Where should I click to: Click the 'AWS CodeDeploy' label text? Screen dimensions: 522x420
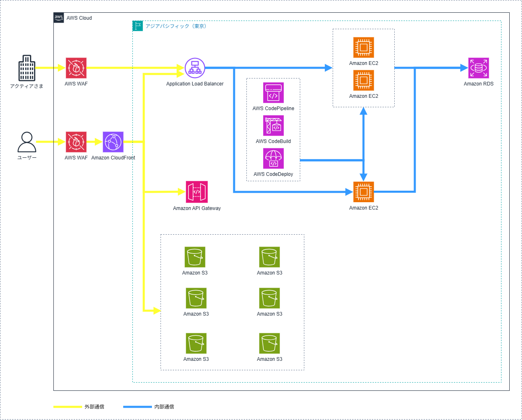coord(273,174)
